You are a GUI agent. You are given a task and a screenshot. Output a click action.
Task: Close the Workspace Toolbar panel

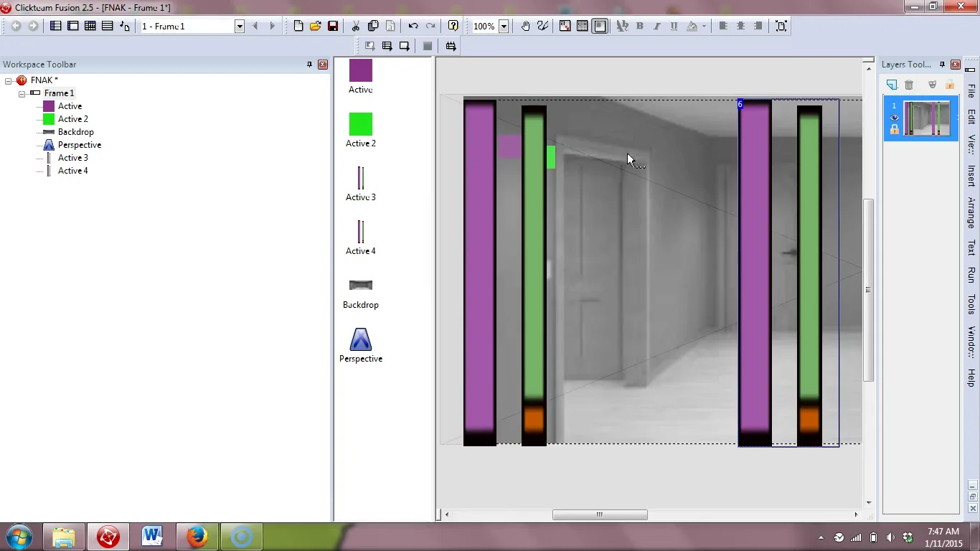323,65
